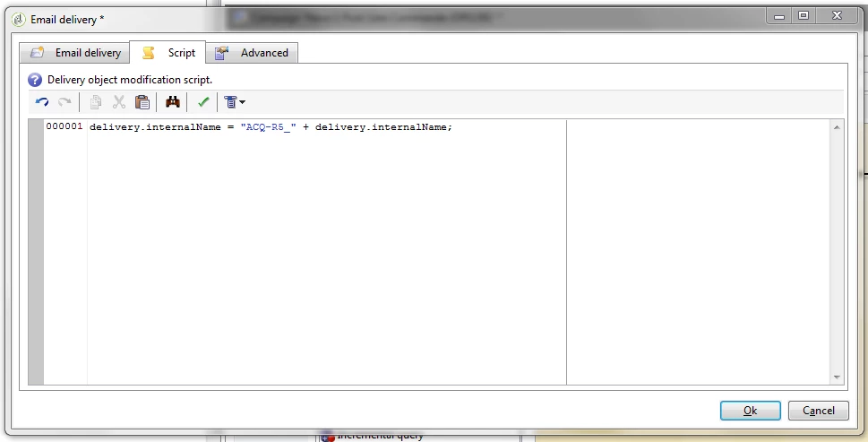
Task: Click the script editor scrollbar down arrow
Action: [837, 377]
